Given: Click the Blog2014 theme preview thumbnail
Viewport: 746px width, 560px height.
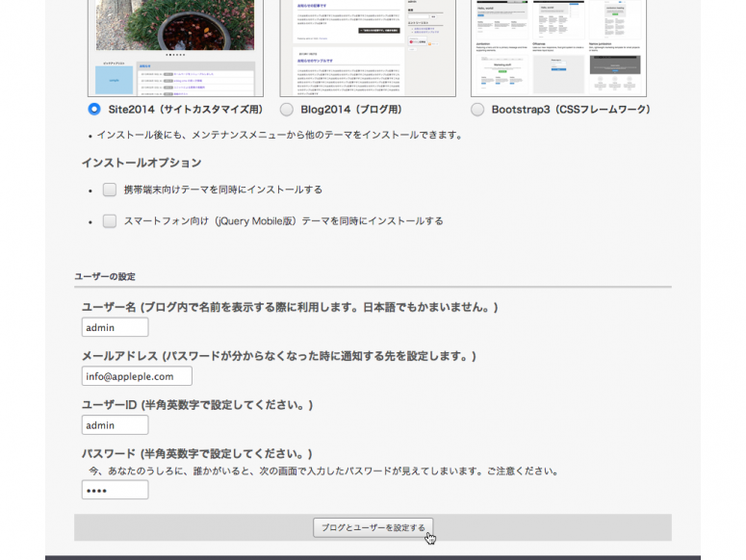Looking at the screenshot, I should click(x=367, y=48).
